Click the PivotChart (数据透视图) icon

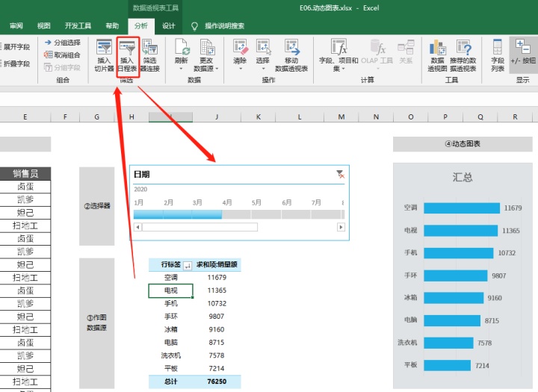point(437,46)
